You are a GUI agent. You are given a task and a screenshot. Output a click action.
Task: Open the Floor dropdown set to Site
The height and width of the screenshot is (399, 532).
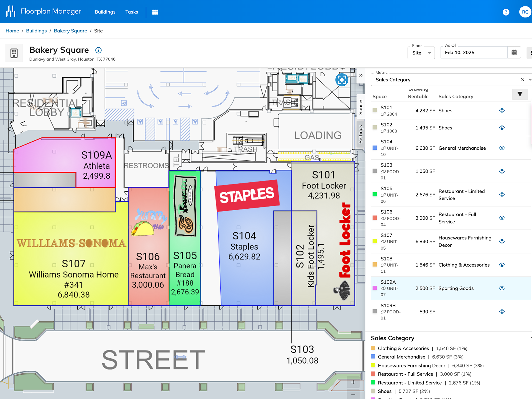(x=421, y=53)
